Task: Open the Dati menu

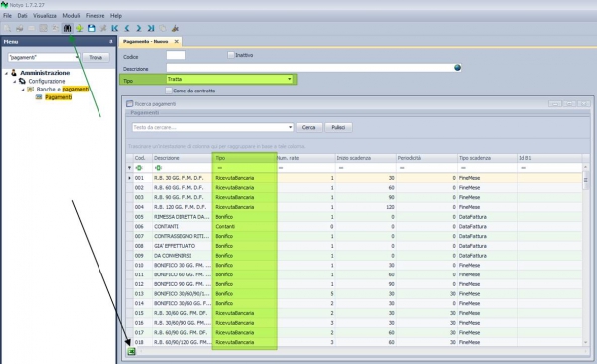Action: (22, 16)
